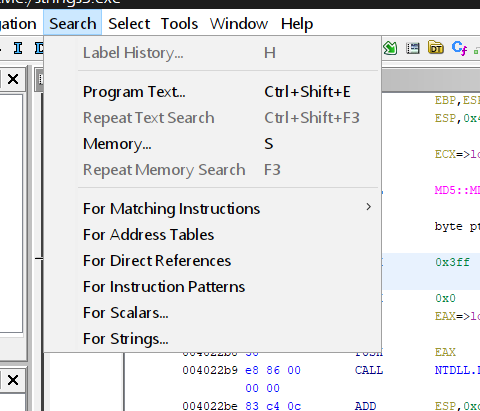The height and width of the screenshot is (411, 480).
Task: Open the Decompiler Cf icon
Action: point(459,48)
